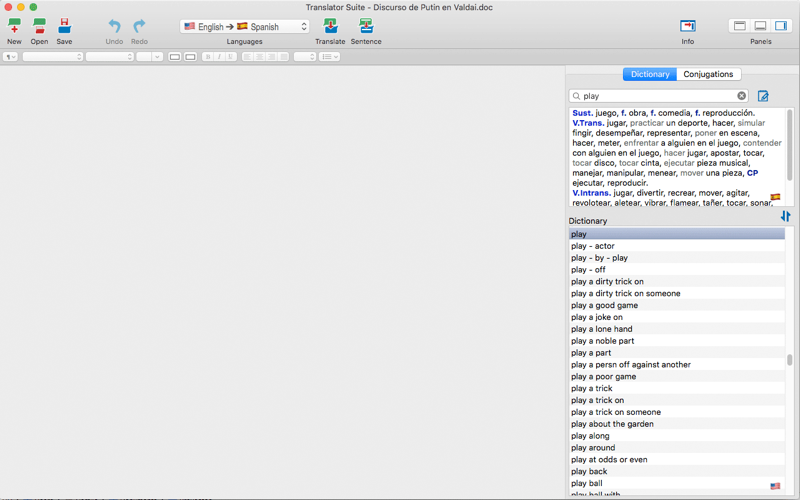Translate the document with Translate icon

330,26
